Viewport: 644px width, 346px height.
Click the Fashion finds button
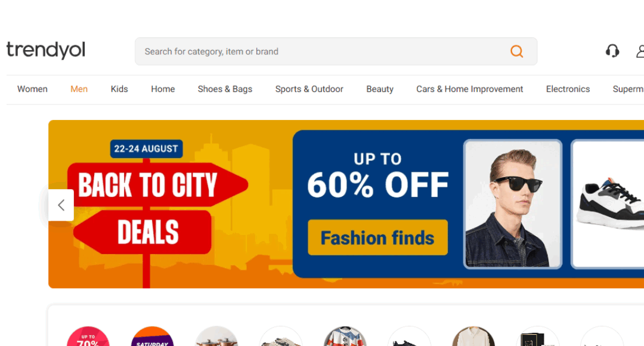[x=378, y=237]
